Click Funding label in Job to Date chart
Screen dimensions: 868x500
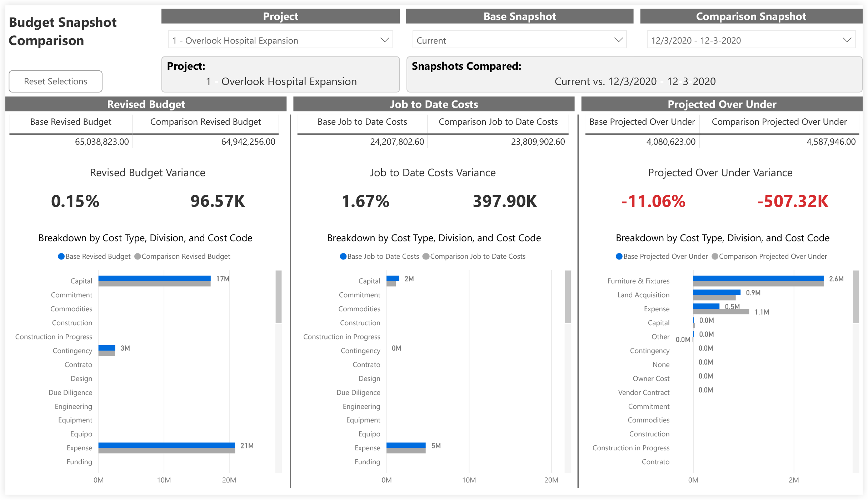point(367,462)
